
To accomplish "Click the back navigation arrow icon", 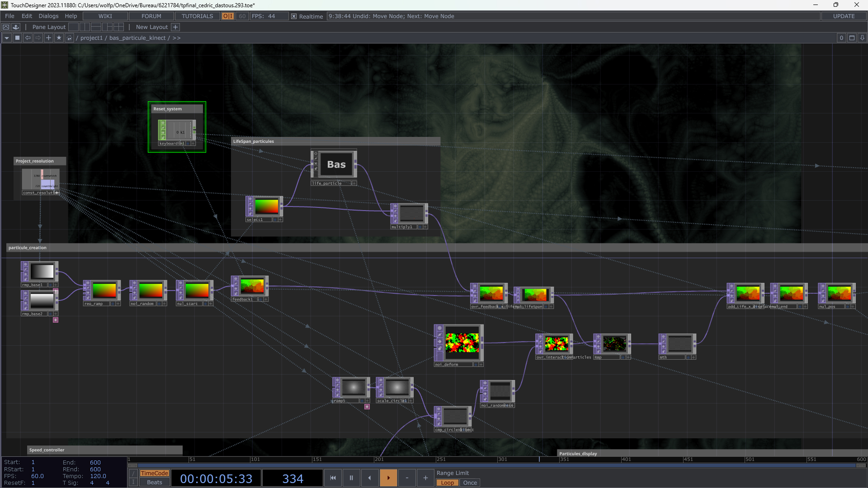I will click(28, 38).
